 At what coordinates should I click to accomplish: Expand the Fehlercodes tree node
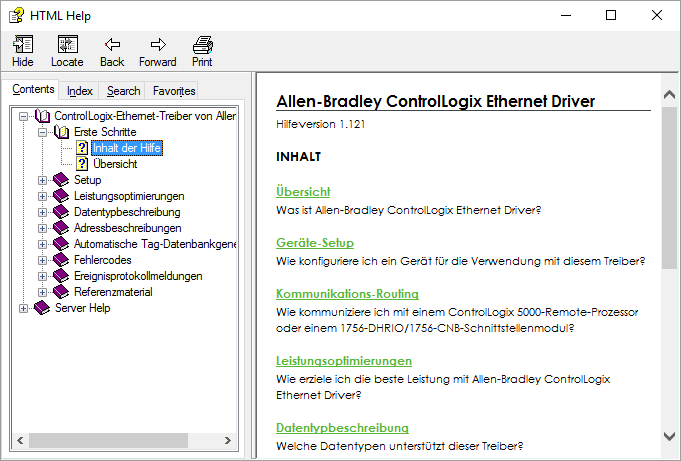42,260
